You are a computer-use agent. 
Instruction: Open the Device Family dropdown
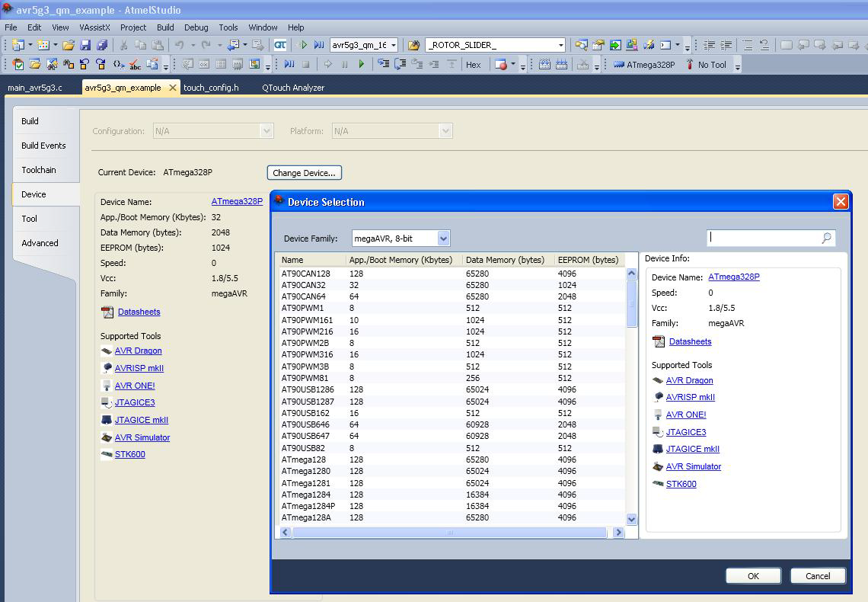click(443, 239)
